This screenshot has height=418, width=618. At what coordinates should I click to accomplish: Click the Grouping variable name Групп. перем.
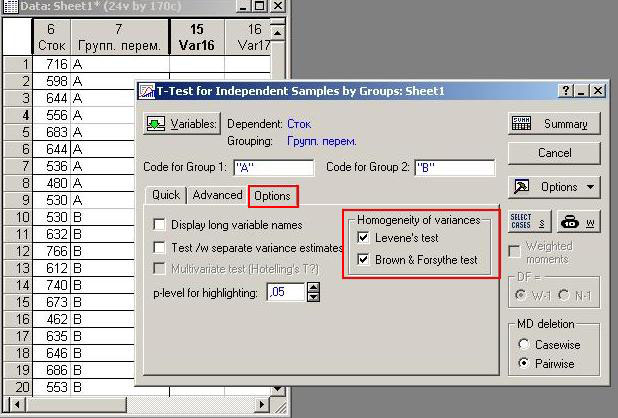(x=322, y=141)
